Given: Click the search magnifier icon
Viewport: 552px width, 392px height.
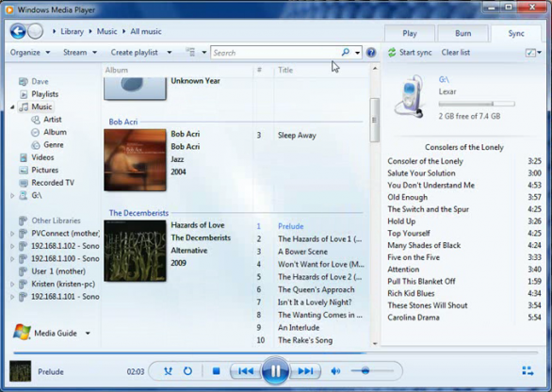Looking at the screenshot, I should click(x=346, y=52).
